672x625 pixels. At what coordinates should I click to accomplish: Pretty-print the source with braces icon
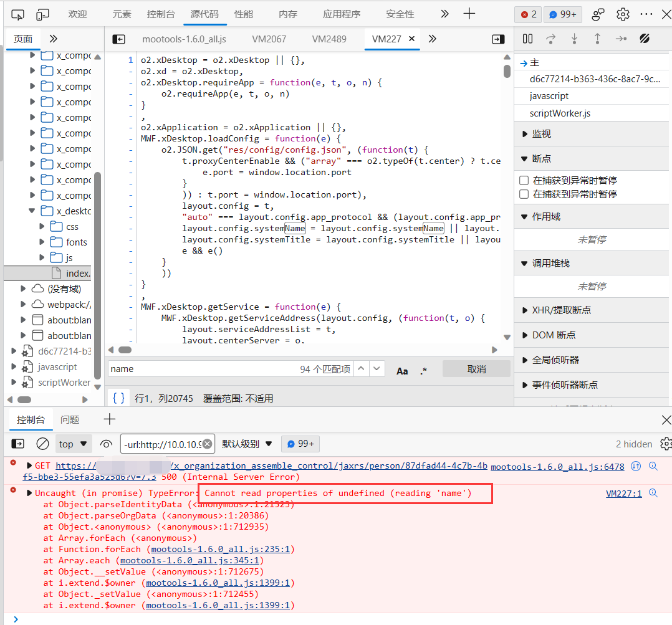(x=119, y=398)
